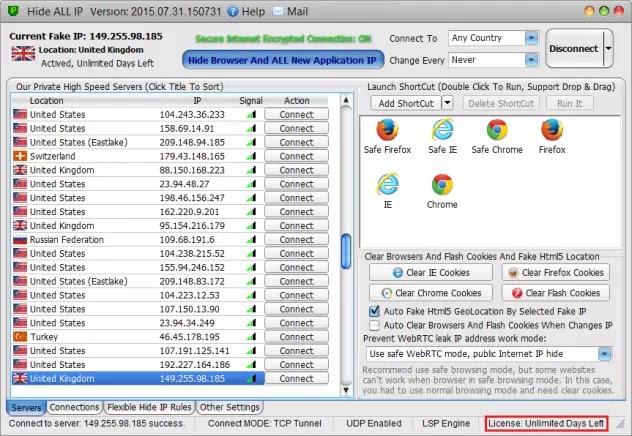This screenshot has height=436, width=632.
Task: Expand the Add ShortCut arrow dropdown
Action: (447, 103)
